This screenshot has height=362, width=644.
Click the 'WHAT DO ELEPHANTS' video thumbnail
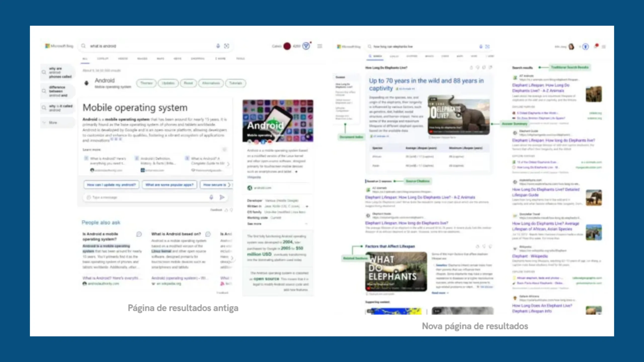pyautogui.click(x=396, y=271)
